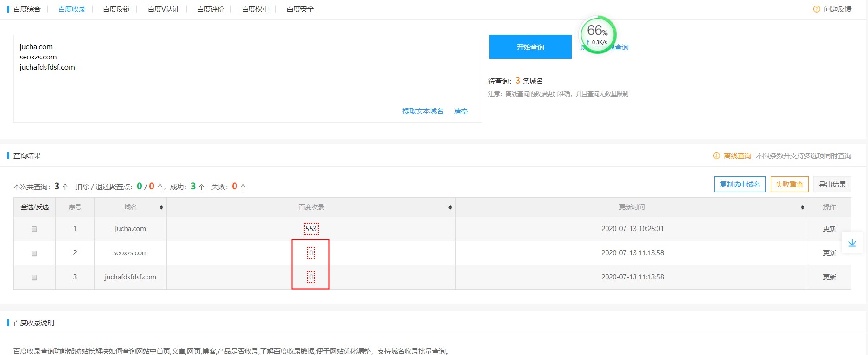
Task: Select the seoxzs.com row checkbox
Action: click(34, 253)
